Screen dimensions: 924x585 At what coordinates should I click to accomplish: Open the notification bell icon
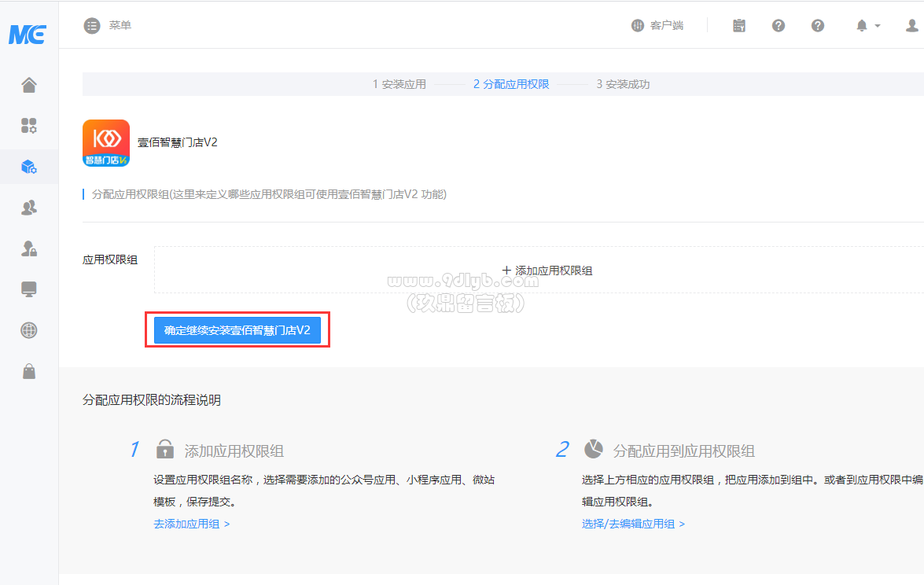pyautogui.click(x=862, y=25)
